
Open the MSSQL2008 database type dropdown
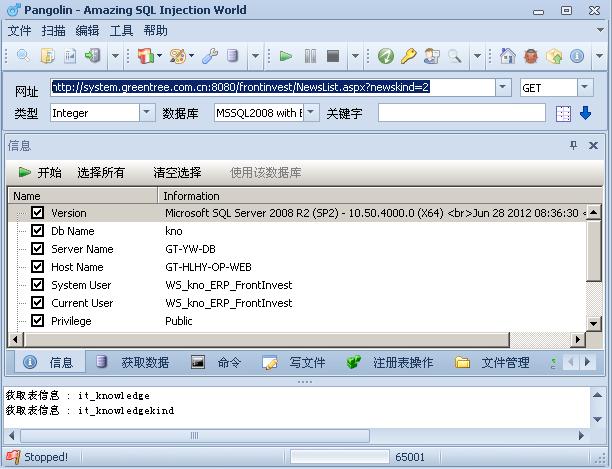pyautogui.click(x=311, y=113)
